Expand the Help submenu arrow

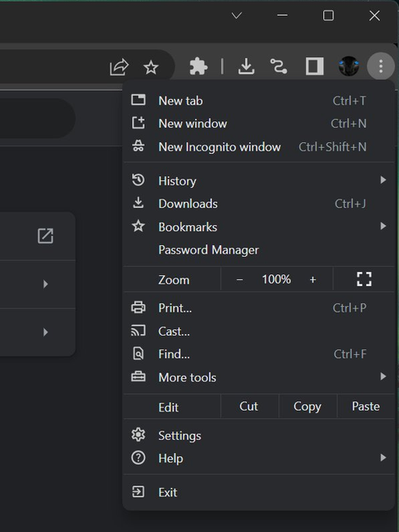click(383, 458)
